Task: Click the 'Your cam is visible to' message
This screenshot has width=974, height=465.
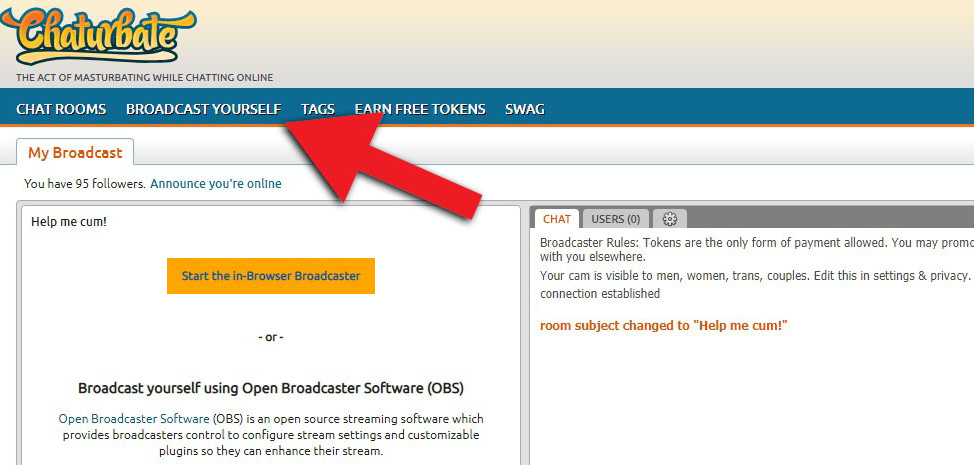Action: (x=755, y=275)
